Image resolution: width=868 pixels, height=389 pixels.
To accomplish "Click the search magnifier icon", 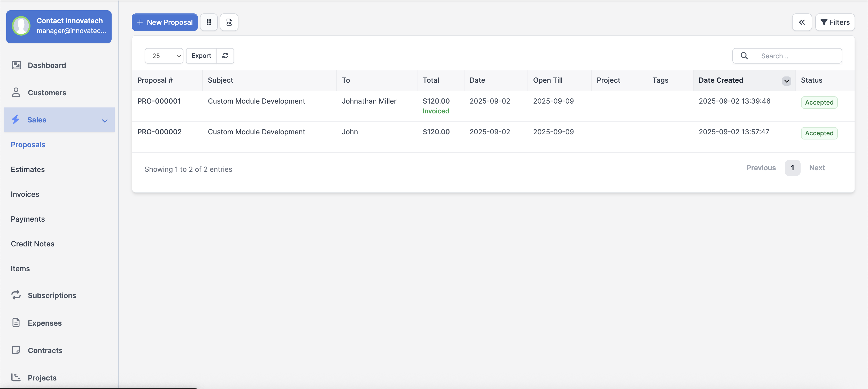I will point(744,56).
